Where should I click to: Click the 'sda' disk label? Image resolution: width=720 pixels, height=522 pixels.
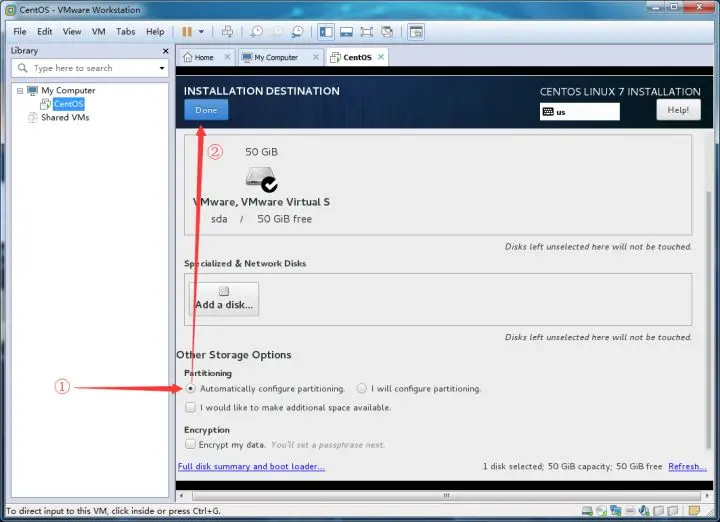click(219, 219)
